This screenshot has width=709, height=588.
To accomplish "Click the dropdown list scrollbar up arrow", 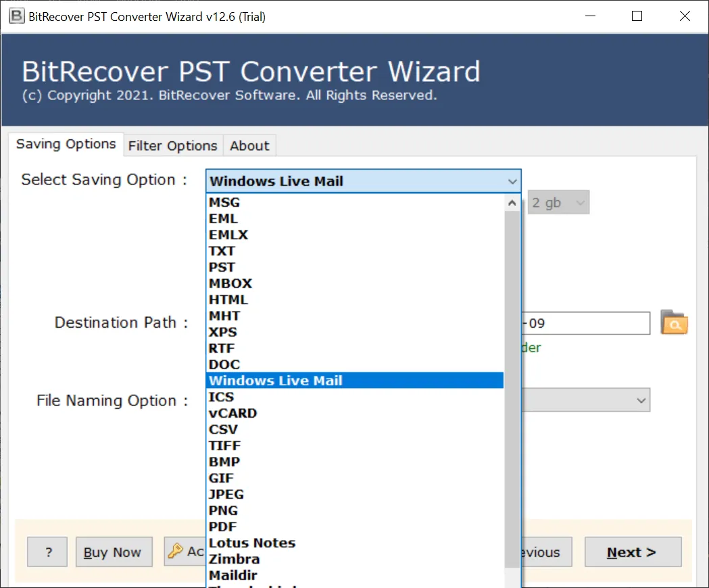I will tap(513, 203).
